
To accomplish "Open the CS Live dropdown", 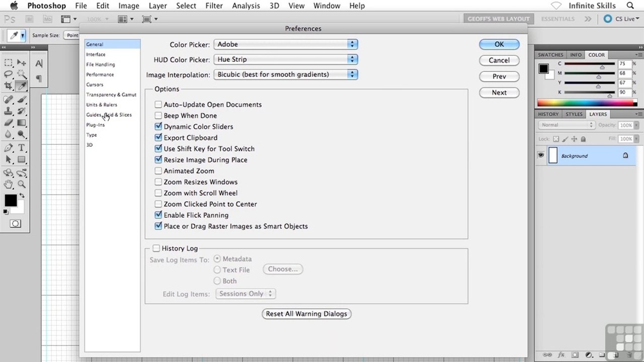I will click(621, 19).
